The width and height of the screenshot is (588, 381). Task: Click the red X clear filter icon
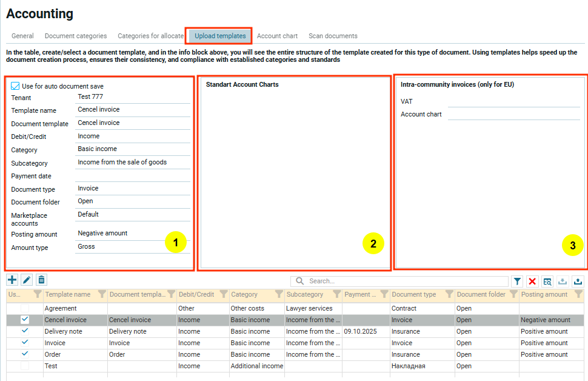point(532,282)
